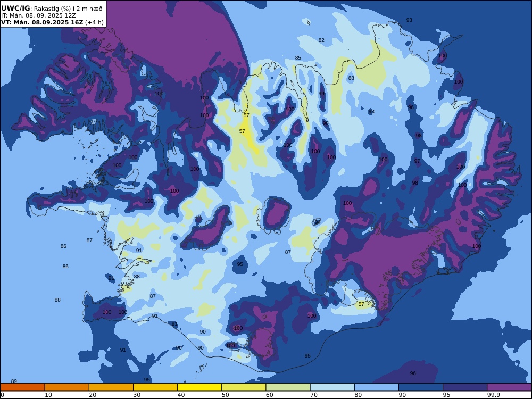Click the amber 20–30 legend swatch
532x399 pixels.
tap(111, 387)
